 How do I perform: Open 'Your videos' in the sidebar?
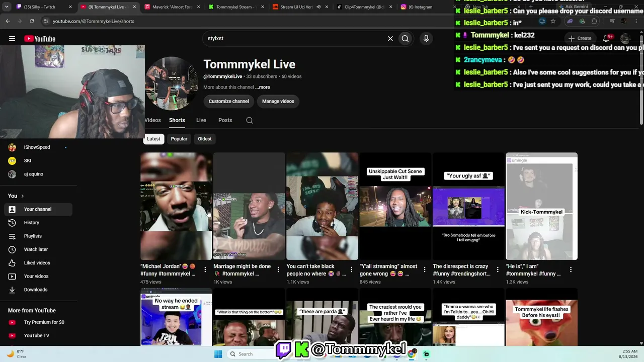coord(38,277)
